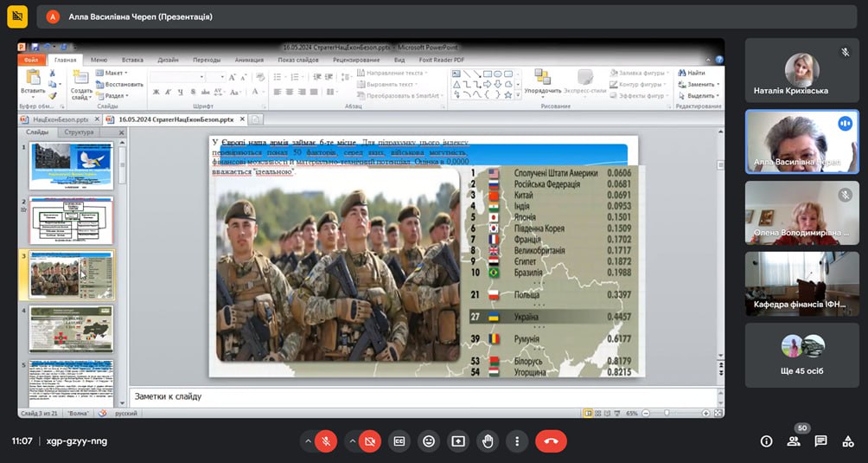This screenshot has height=463, width=868.
Task: Turn on the camera
Action: tap(369, 441)
